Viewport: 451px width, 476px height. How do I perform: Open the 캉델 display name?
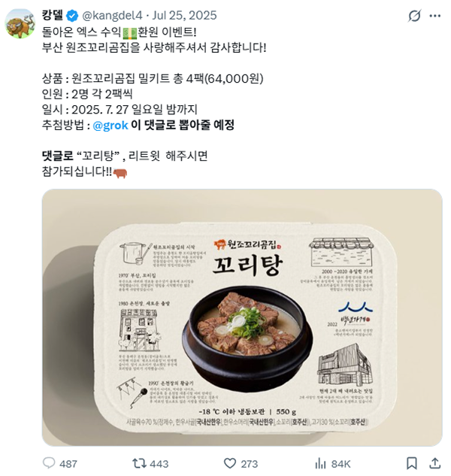pyautogui.click(x=53, y=15)
